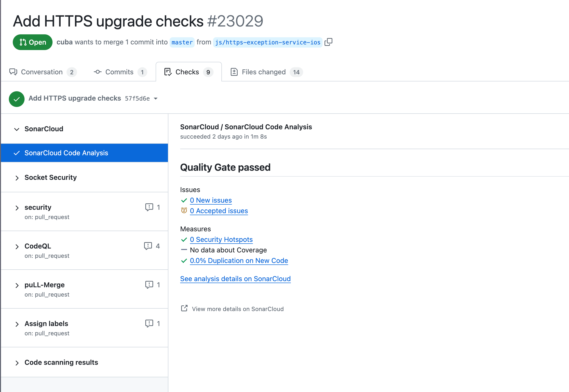
Task: Collapse the SonarCloud workflow group
Action: coord(16,129)
